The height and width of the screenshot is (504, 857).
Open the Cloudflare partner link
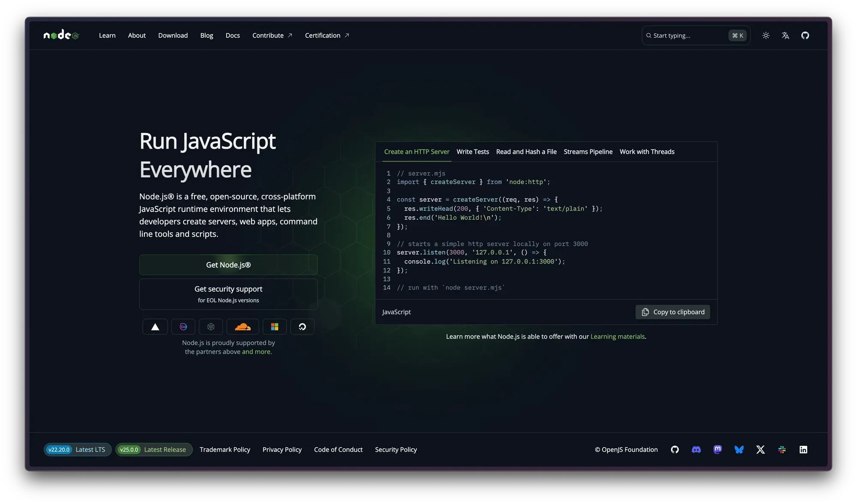(243, 326)
